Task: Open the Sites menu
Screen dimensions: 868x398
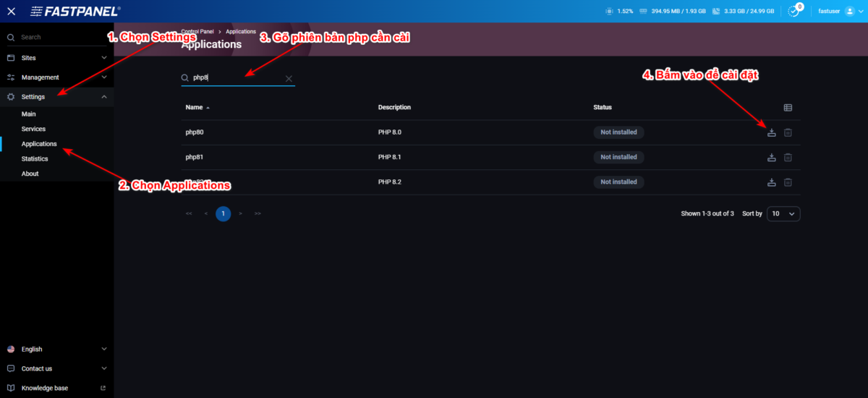Action: pyautogui.click(x=57, y=58)
